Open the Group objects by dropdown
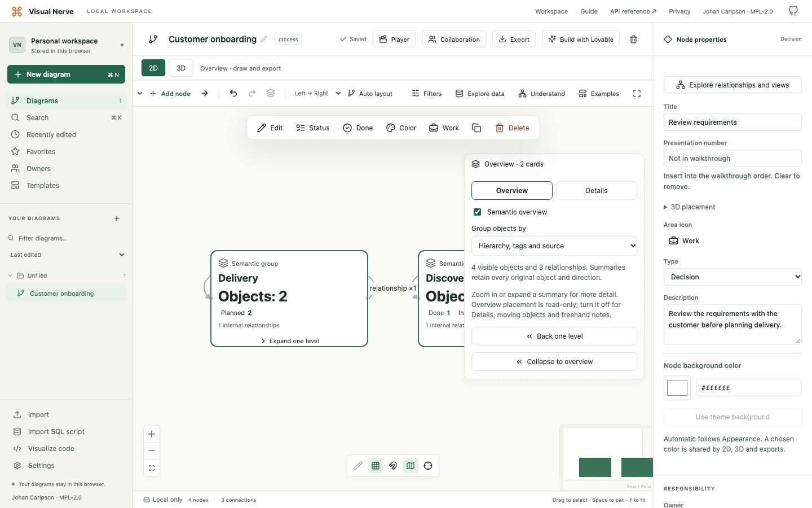Viewport: 812px width, 508px height. point(554,246)
